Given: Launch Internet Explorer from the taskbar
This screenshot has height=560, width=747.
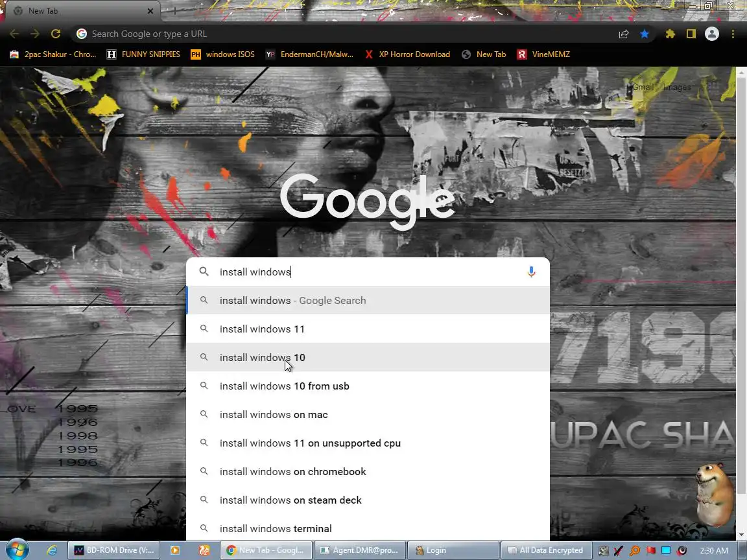Looking at the screenshot, I should click(x=51, y=550).
